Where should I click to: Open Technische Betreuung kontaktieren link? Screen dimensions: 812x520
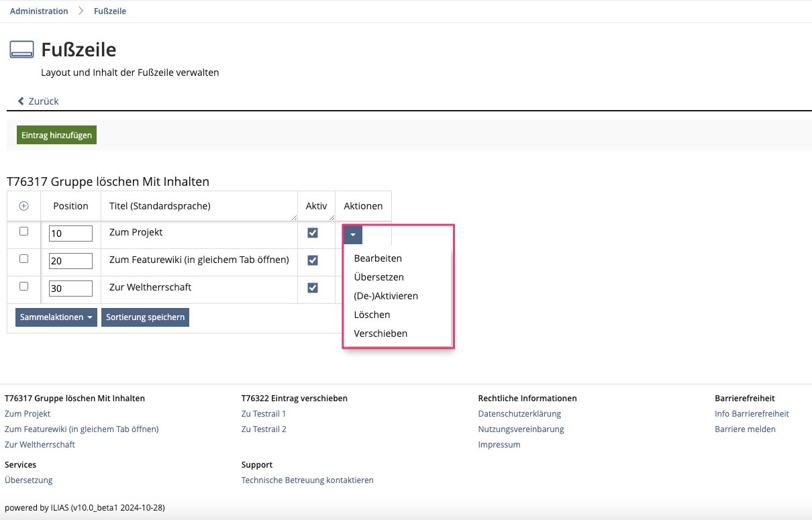(307, 480)
